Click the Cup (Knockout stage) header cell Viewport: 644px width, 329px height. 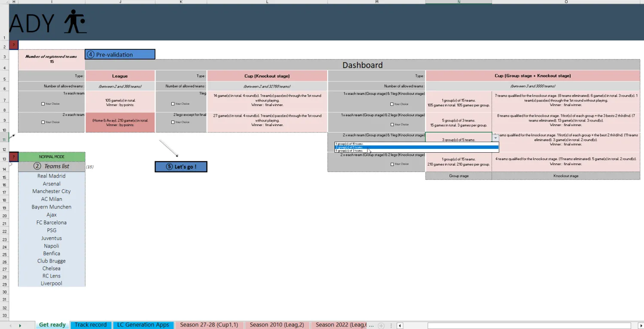pyautogui.click(x=267, y=75)
